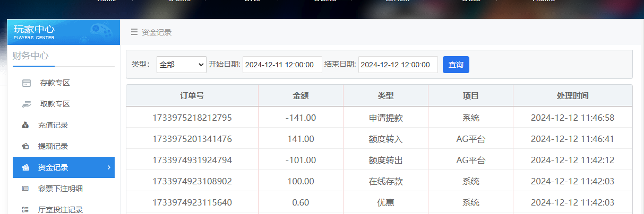Click the amount 100.00
This screenshot has height=214, width=644.
coord(301,181)
